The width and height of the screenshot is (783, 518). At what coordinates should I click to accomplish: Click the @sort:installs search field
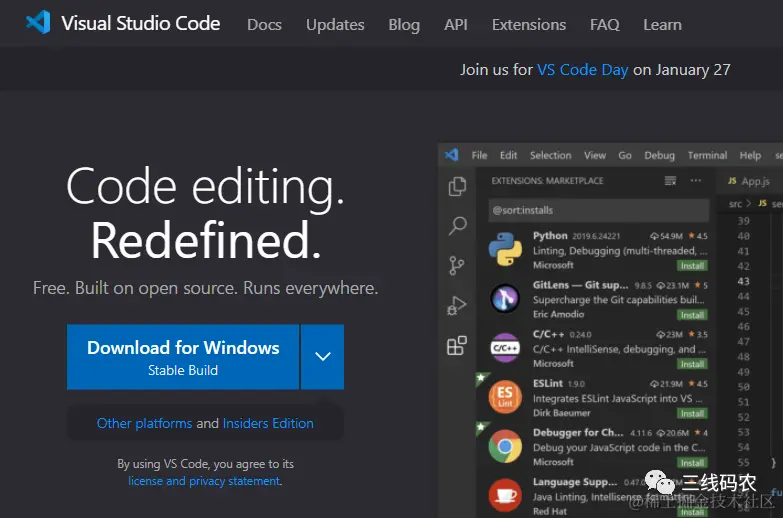point(599,210)
